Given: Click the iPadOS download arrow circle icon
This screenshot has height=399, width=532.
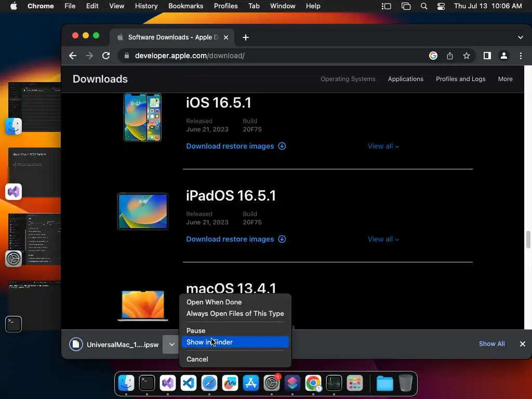Looking at the screenshot, I should coord(282,239).
